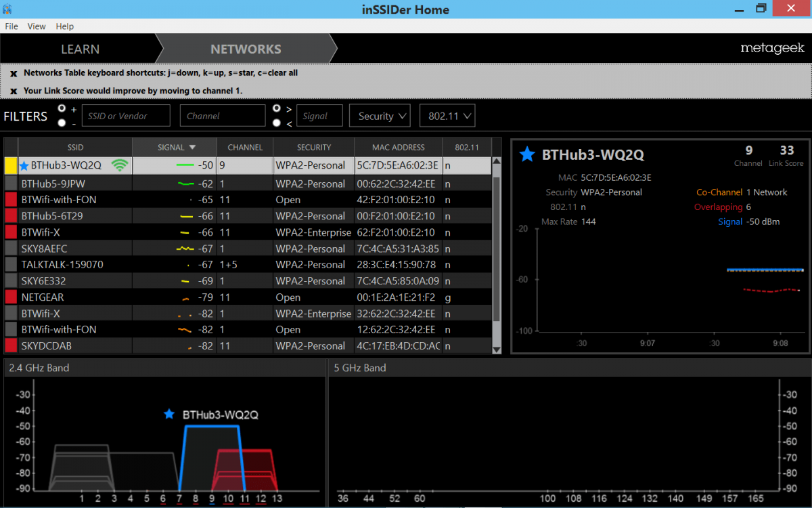Click the MAC address 00:1E:2A:1E:21:F2

point(397,297)
